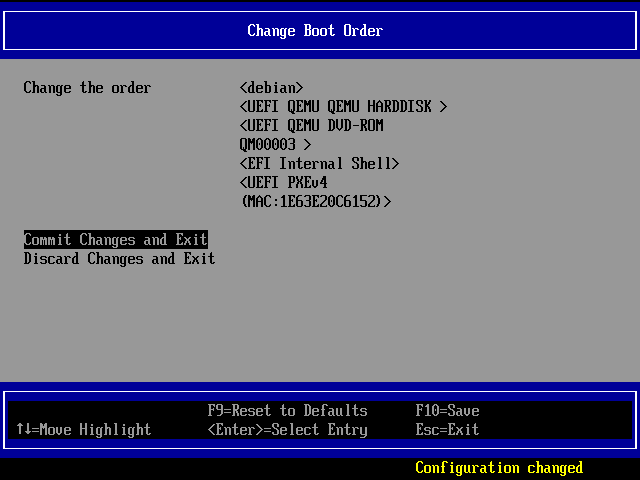Choose the EFI Internal Shell entry
Image resolution: width=640 pixels, height=480 pixels.
[x=319, y=164]
